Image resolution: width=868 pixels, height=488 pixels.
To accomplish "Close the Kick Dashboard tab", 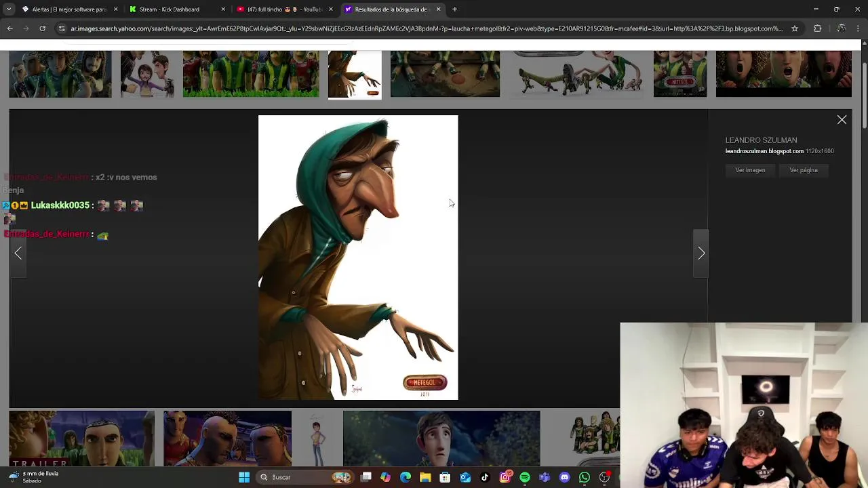I will pos(223,9).
